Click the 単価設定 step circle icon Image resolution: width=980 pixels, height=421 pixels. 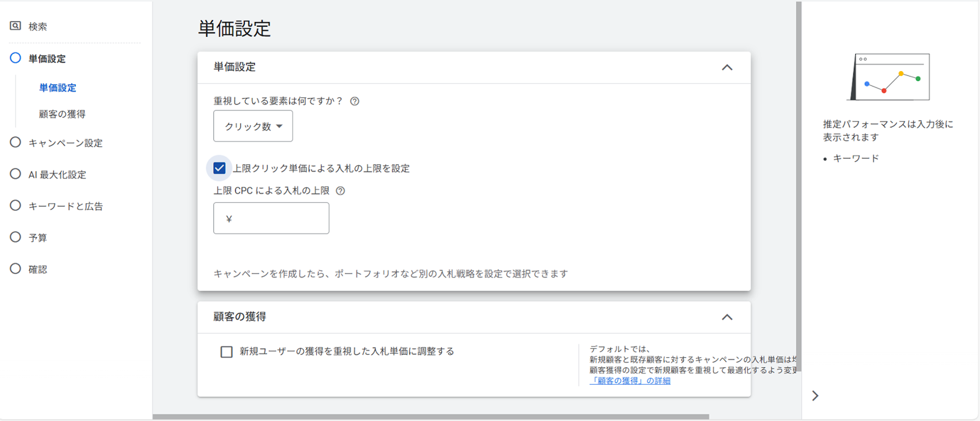tap(15, 58)
